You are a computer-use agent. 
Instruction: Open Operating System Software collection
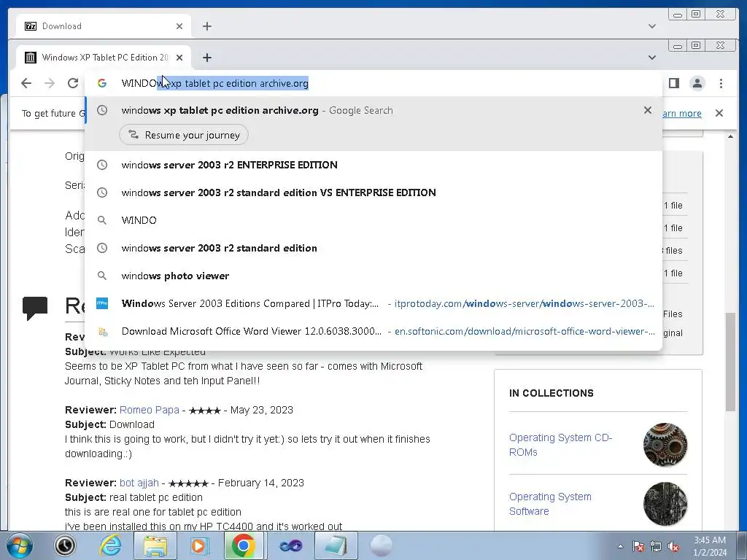click(550, 504)
